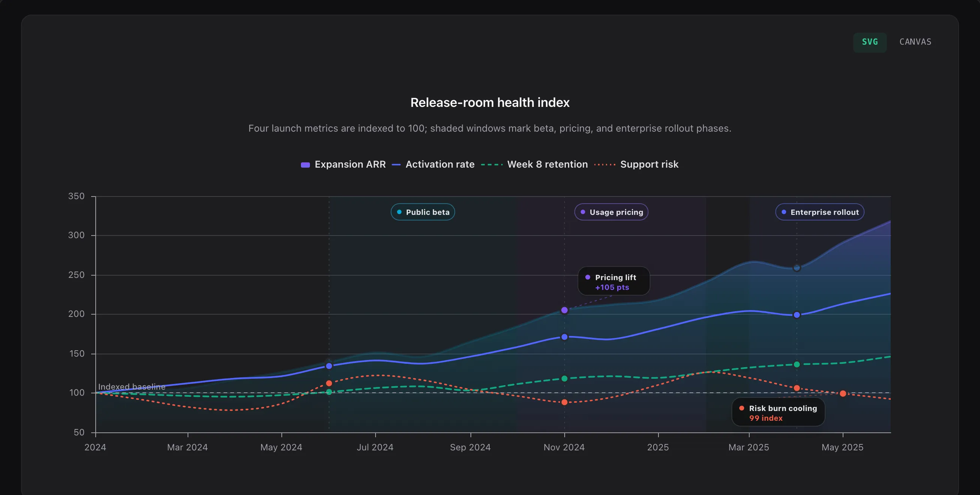Viewport: 980px width, 495px height.
Task: Click the 350 y-axis label
Action: [x=77, y=196]
